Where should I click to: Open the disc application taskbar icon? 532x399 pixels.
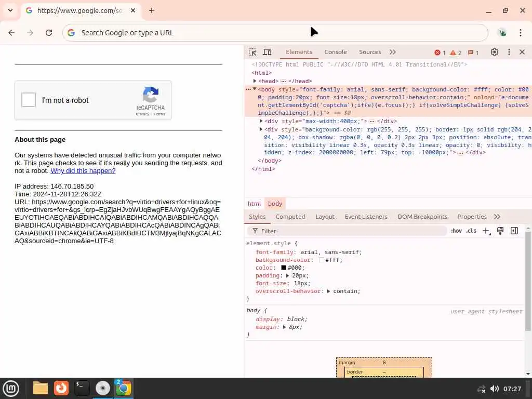[x=102, y=388]
